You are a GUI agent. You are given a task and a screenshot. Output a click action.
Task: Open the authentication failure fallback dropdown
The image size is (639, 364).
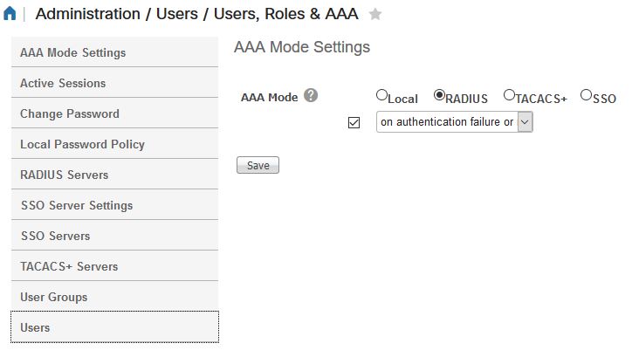455,122
